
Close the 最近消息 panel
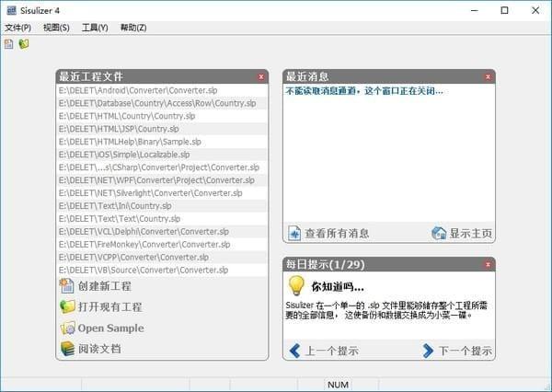coord(488,76)
